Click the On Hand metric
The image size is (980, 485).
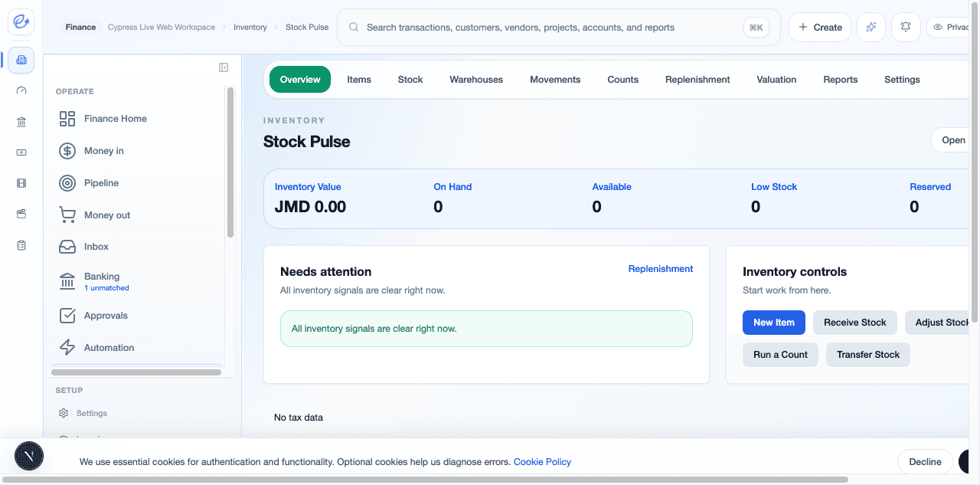[452, 198]
